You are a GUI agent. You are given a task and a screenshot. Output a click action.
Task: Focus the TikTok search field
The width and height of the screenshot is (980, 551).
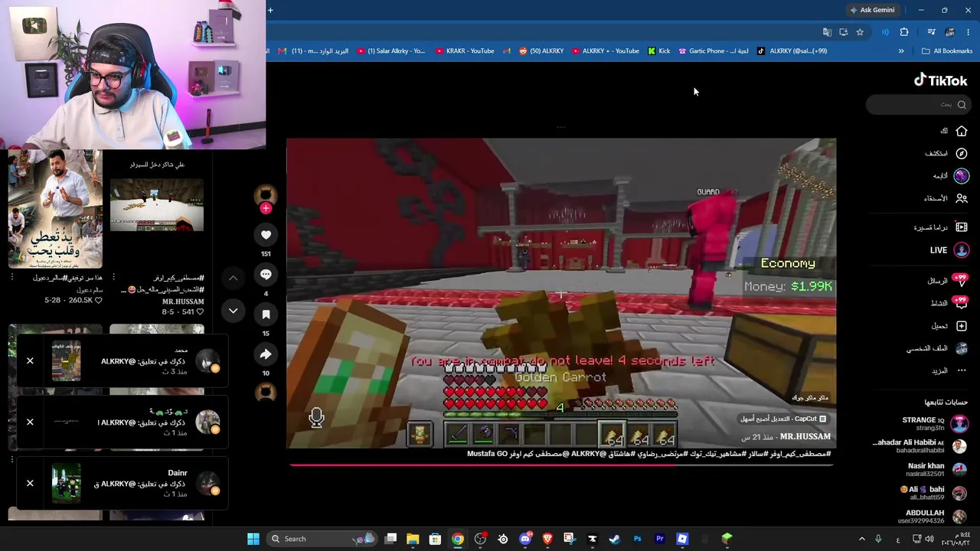point(917,105)
